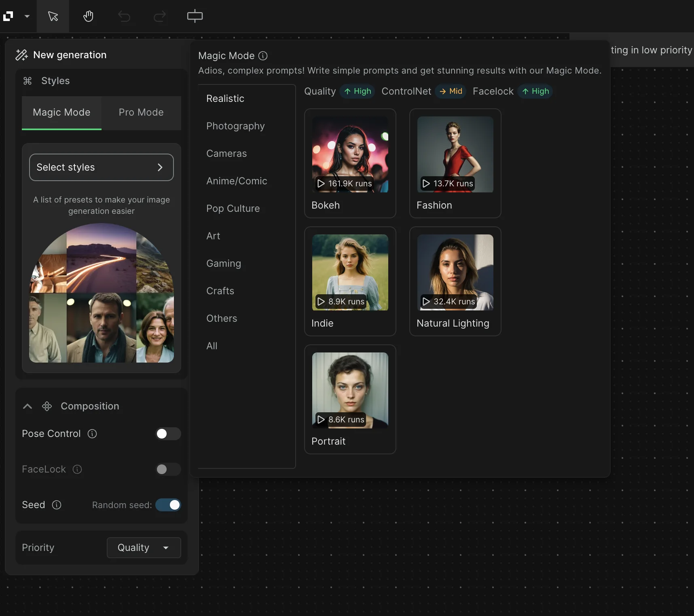The width and height of the screenshot is (694, 616).
Task: Select the hand pan tool
Action: (88, 17)
